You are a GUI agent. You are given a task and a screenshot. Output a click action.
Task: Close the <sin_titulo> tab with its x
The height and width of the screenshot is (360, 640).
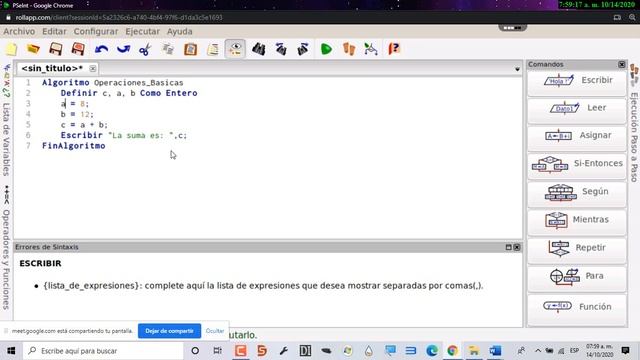93,69
